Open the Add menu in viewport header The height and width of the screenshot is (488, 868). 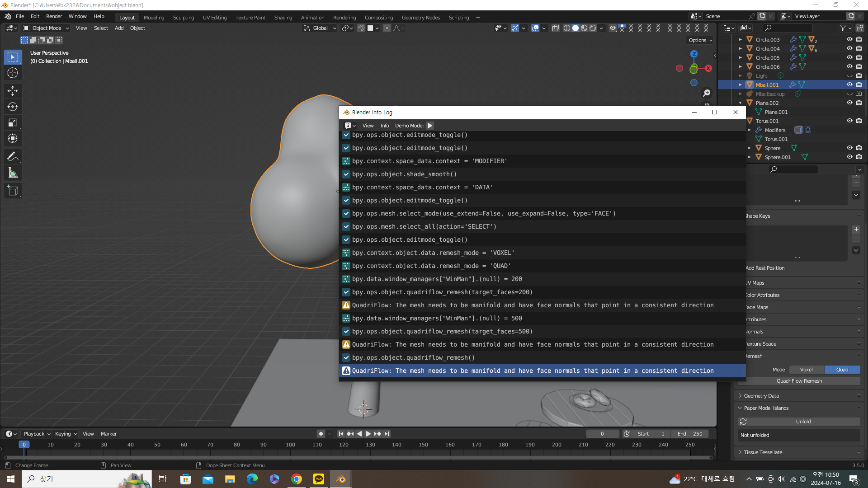(119, 28)
